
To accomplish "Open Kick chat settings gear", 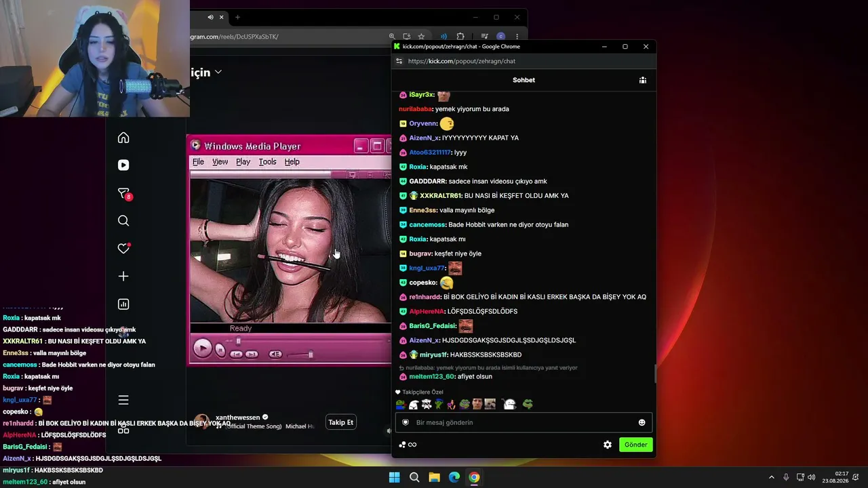I will point(608,445).
